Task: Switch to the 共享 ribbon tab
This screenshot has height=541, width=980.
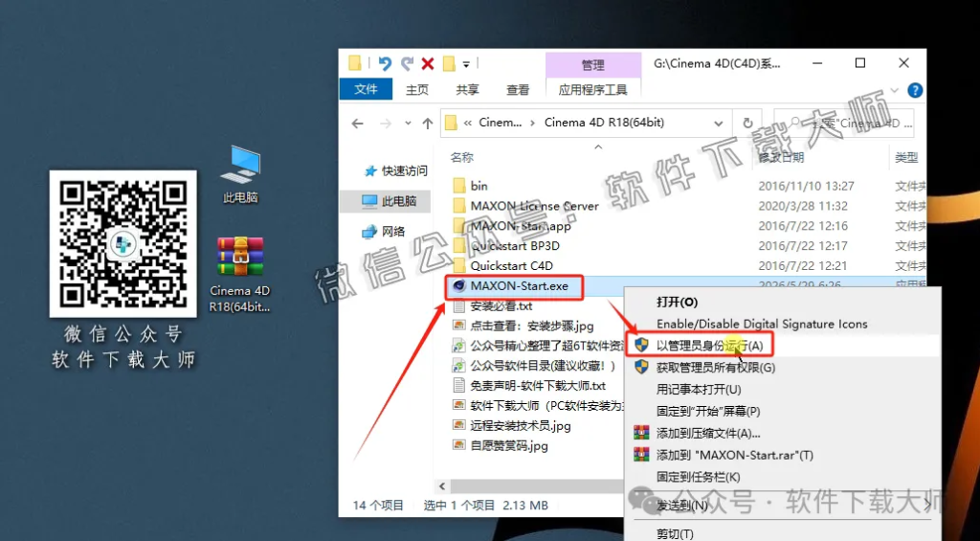Action: point(467,90)
